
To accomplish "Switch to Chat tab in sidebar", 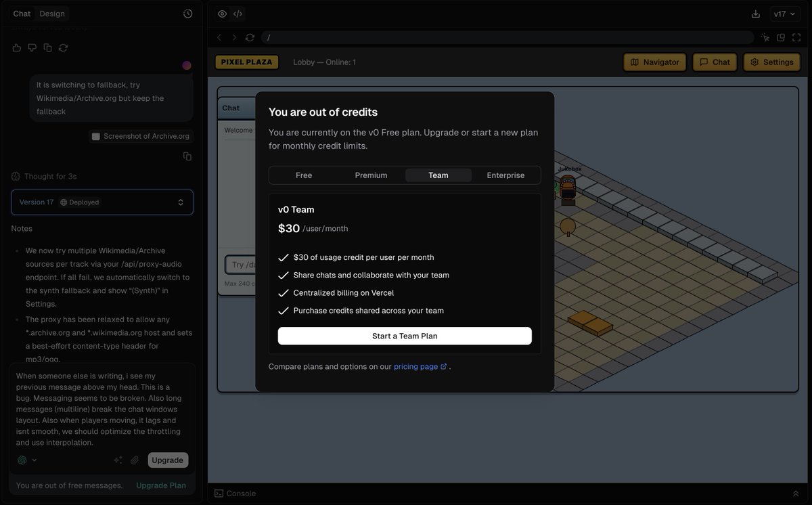I will (x=22, y=14).
